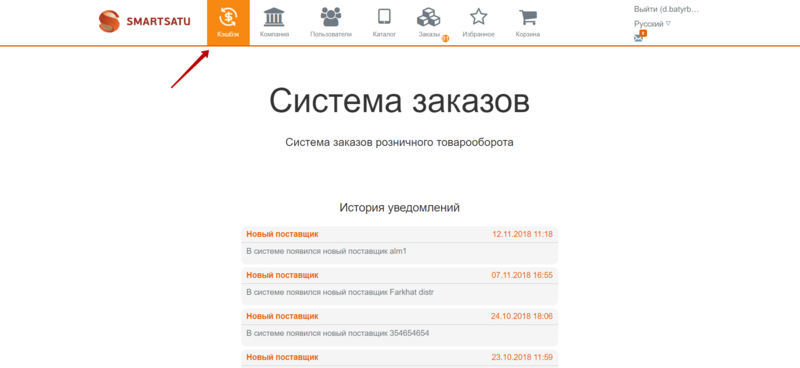The height and width of the screenshot is (368, 800).
Task: Select text about new supplier alm1
Action: [x=327, y=251]
